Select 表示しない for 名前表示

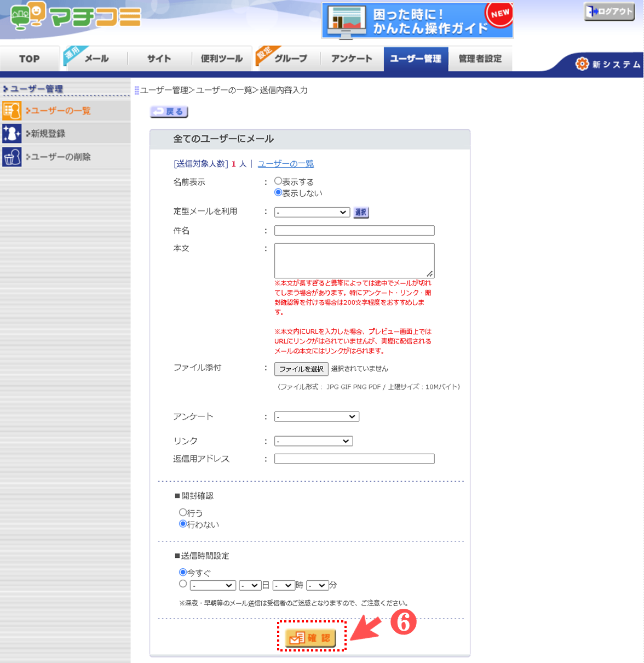tap(278, 192)
